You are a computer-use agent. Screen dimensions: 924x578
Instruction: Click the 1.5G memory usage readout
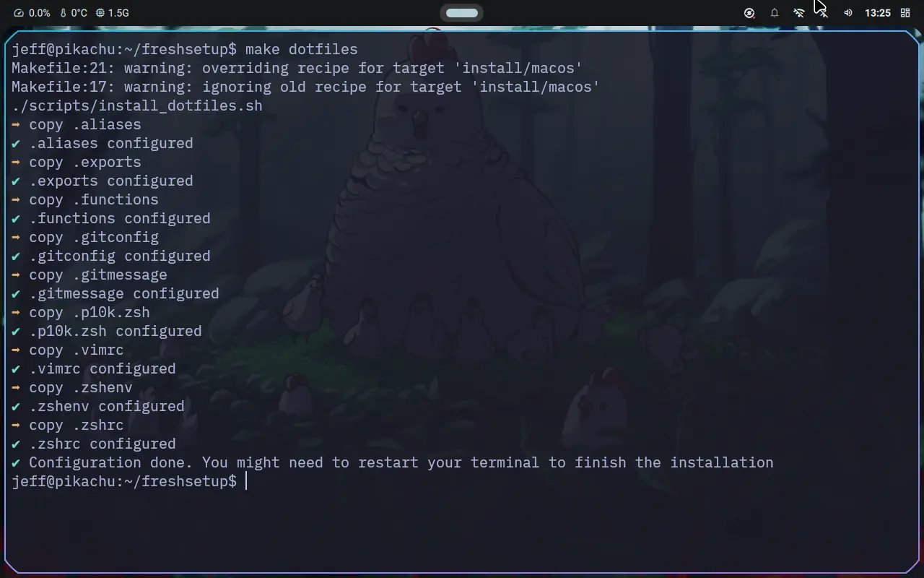118,13
